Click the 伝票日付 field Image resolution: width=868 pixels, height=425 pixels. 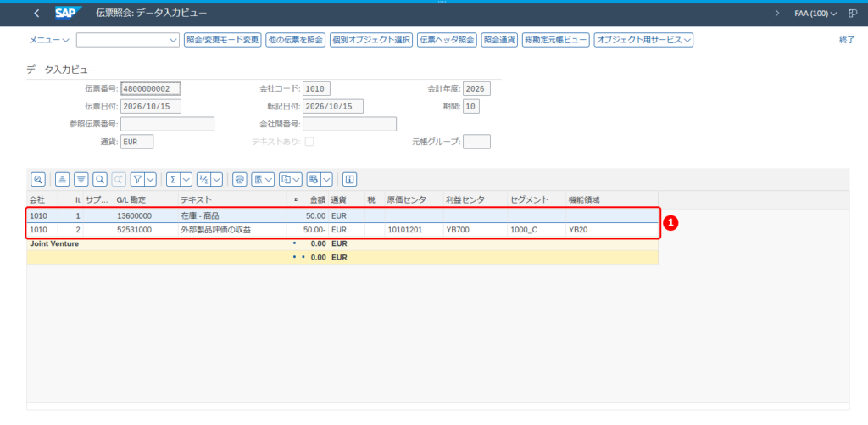point(151,106)
